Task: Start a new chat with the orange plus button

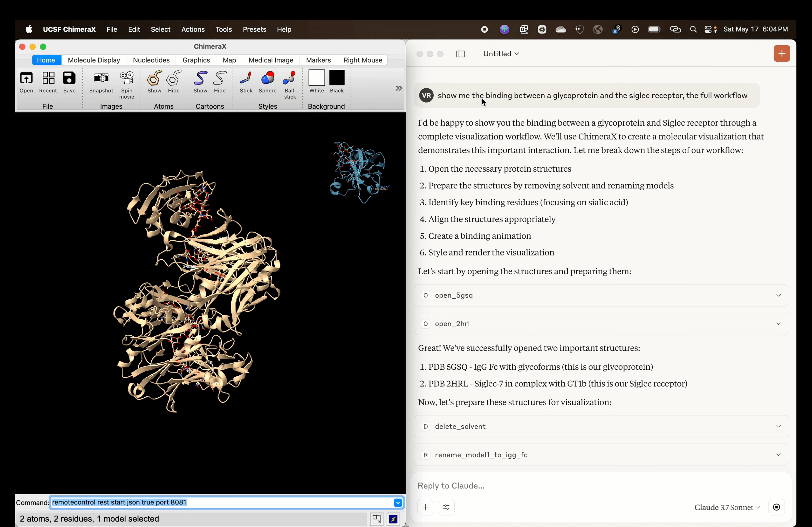Action: (782, 53)
